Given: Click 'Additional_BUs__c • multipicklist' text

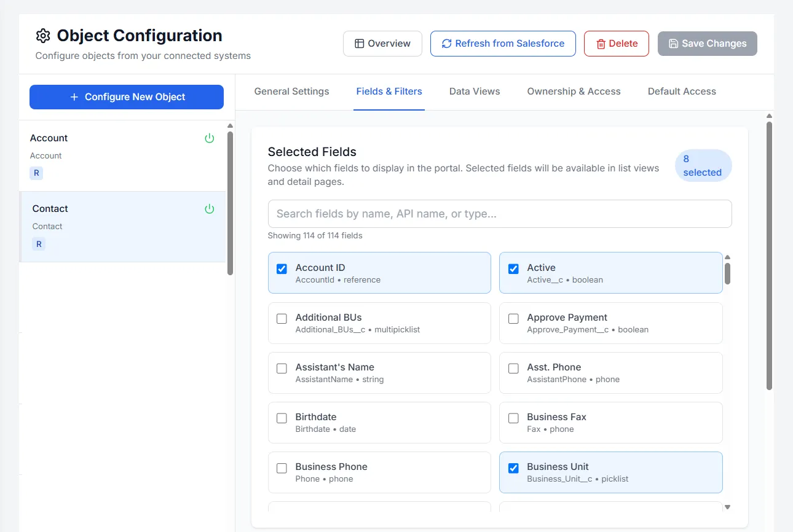Looking at the screenshot, I should (x=358, y=329).
